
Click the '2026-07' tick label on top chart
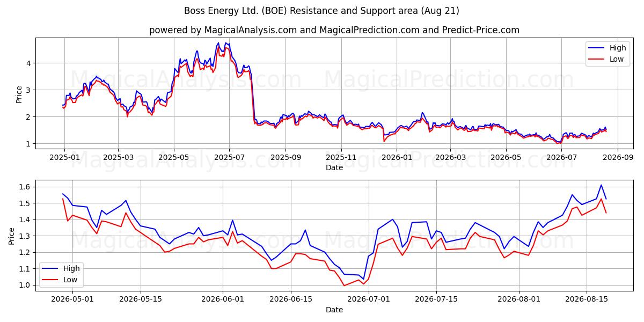(x=561, y=157)
